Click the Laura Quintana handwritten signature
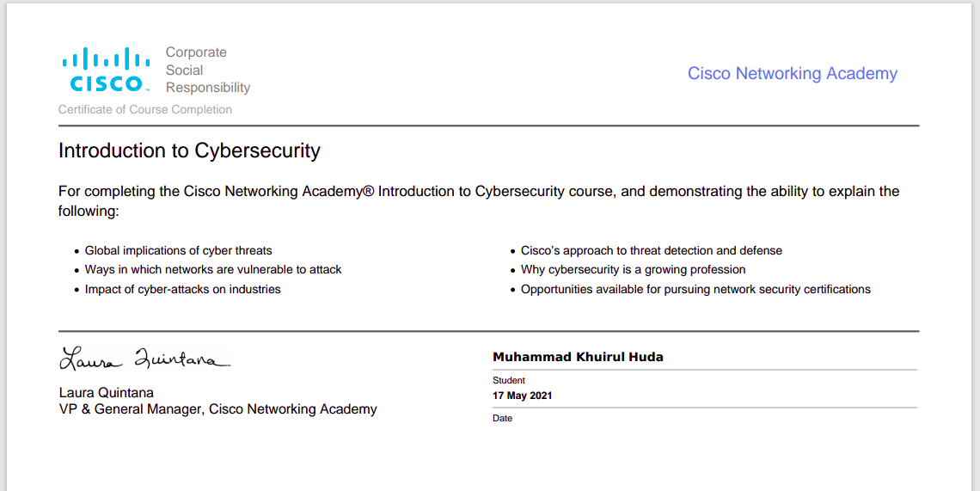The image size is (980, 491). (144, 358)
